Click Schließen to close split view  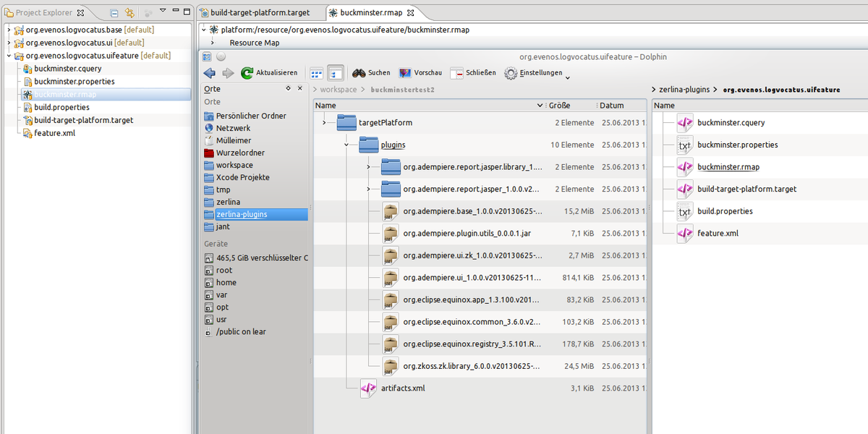coord(473,73)
